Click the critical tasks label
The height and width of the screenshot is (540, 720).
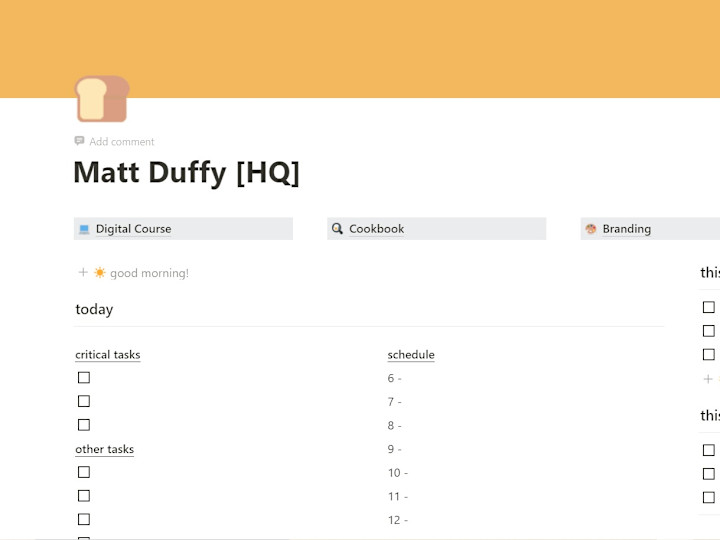[108, 354]
